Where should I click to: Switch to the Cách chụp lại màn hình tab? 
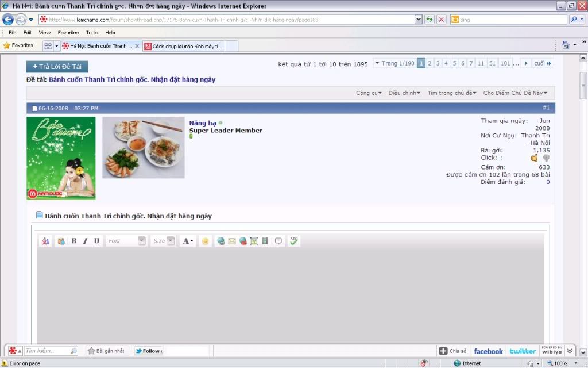pyautogui.click(x=183, y=46)
